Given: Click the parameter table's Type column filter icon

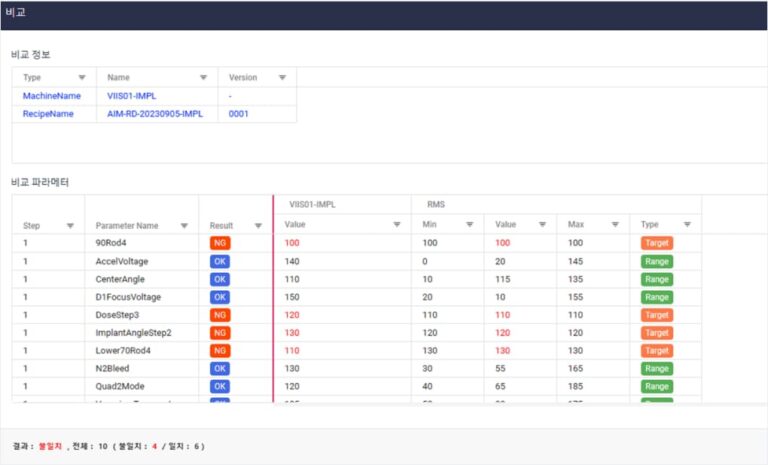Looking at the screenshot, I should [687, 225].
